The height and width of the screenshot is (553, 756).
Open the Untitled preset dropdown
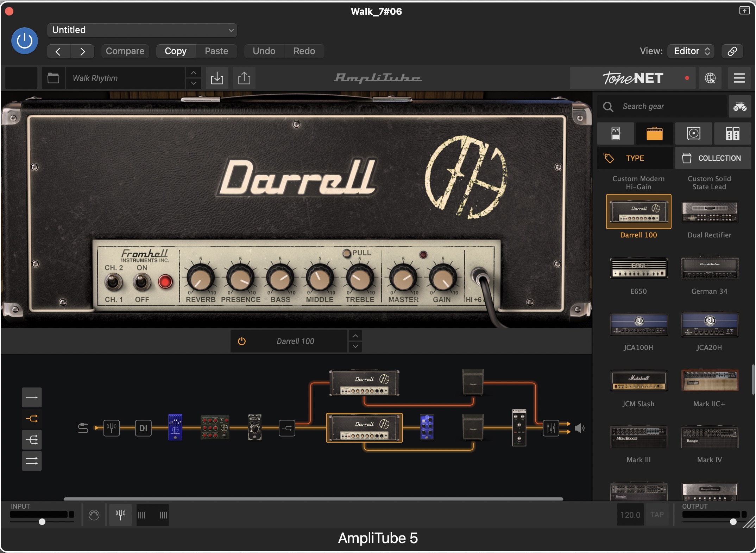click(x=142, y=30)
